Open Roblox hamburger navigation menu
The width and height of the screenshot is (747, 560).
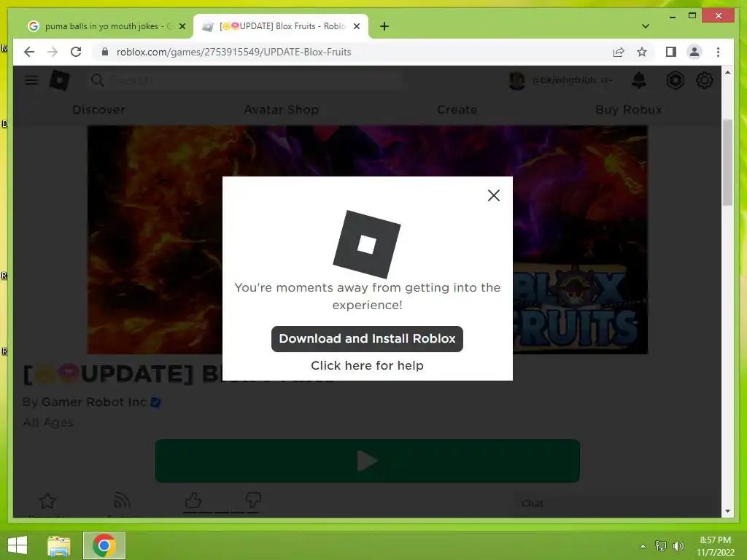point(31,80)
